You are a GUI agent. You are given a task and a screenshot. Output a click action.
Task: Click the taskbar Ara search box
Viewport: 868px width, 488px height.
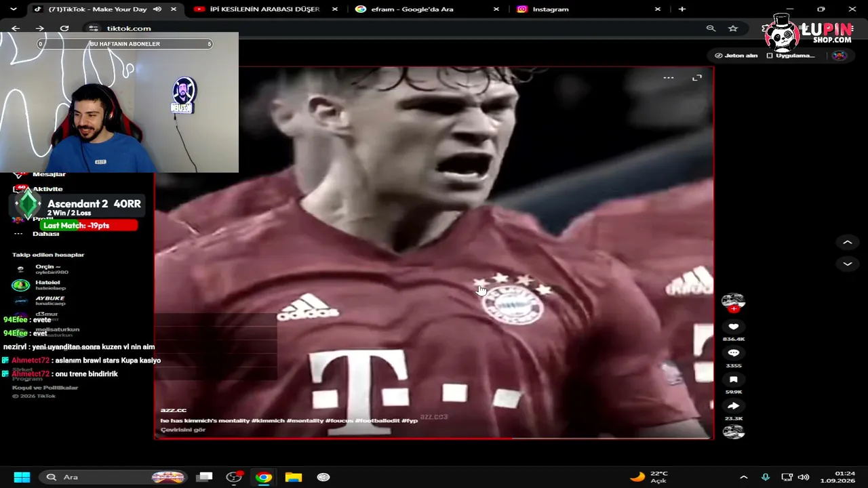click(112, 477)
